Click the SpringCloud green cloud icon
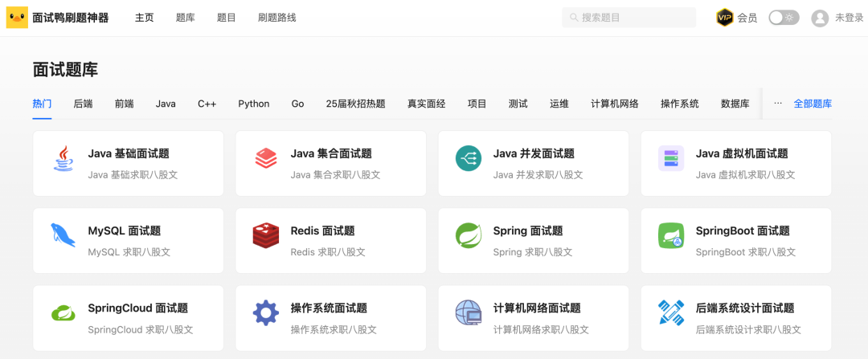 (x=63, y=313)
